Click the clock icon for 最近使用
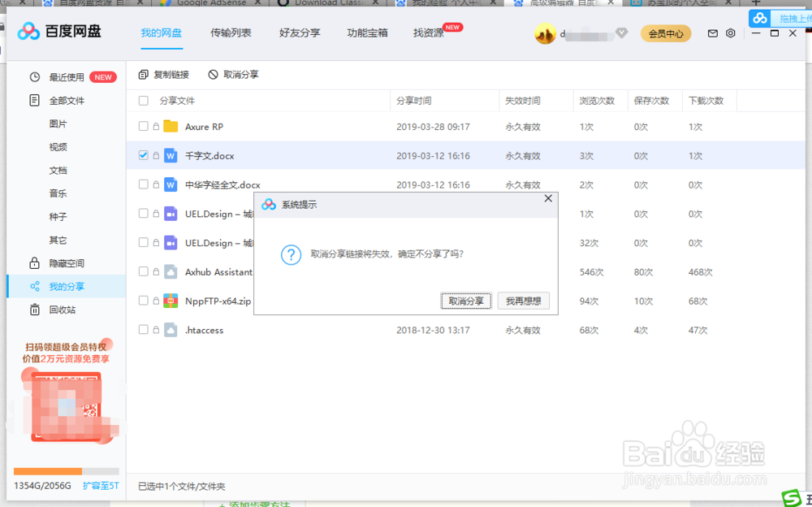This screenshot has width=812, height=507. click(x=35, y=77)
